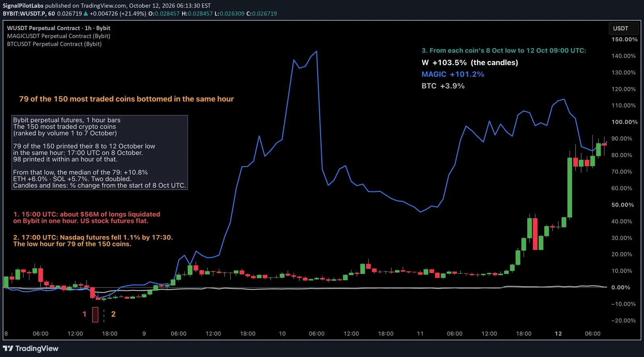Click the TradingView logo in the footer

coord(31,349)
